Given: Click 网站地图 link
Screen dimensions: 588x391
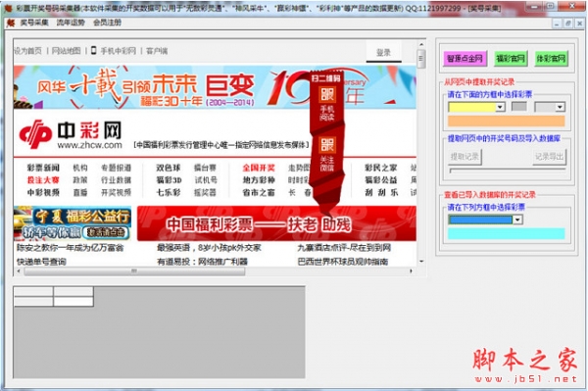Looking at the screenshot, I should click(x=66, y=51).
